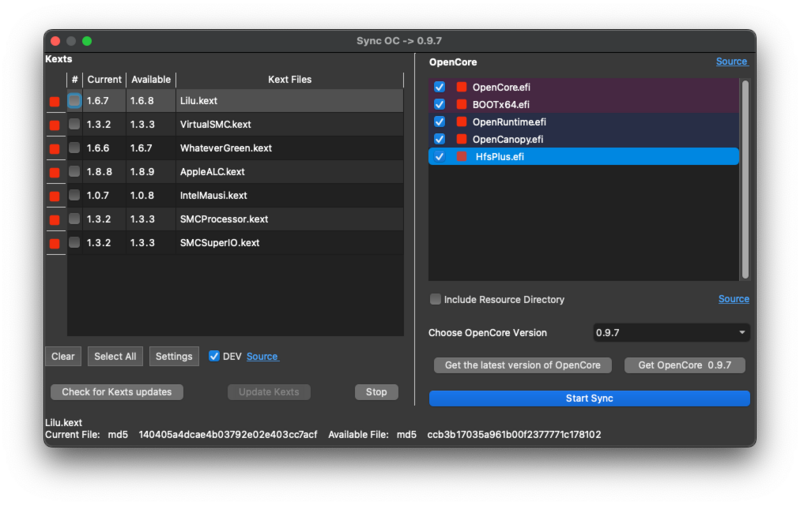
Task: Click red square icon next to OpenRuntime.efi
Action: (x=462, y=121)
